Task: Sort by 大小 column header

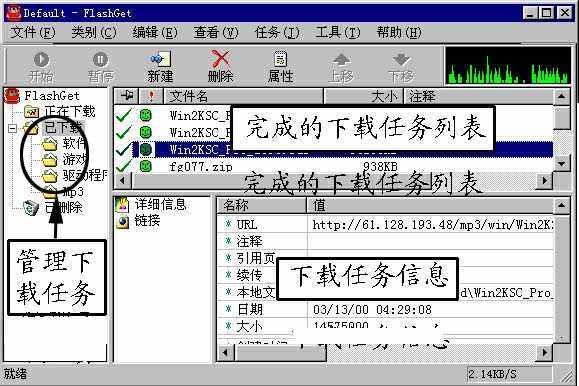Action: coord(364,96)
